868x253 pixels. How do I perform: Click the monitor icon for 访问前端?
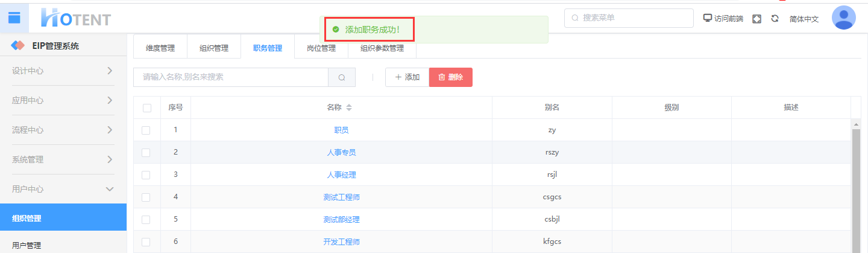708,18
